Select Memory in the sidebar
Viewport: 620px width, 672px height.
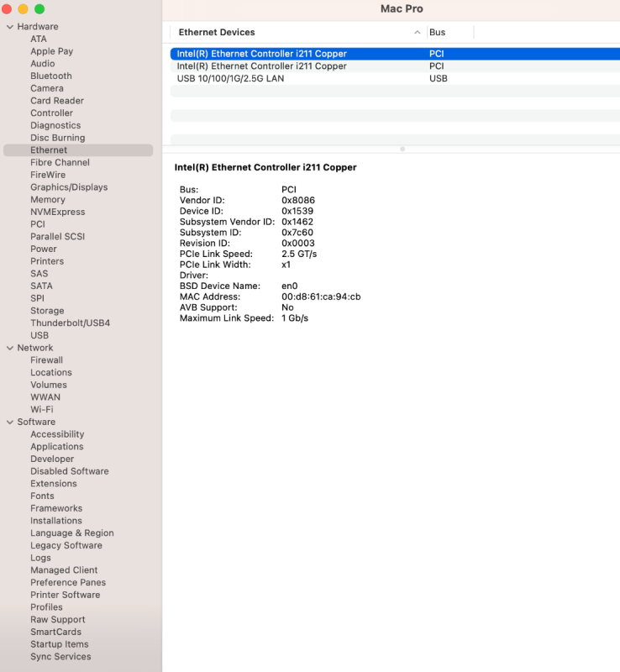coord(48,200)
